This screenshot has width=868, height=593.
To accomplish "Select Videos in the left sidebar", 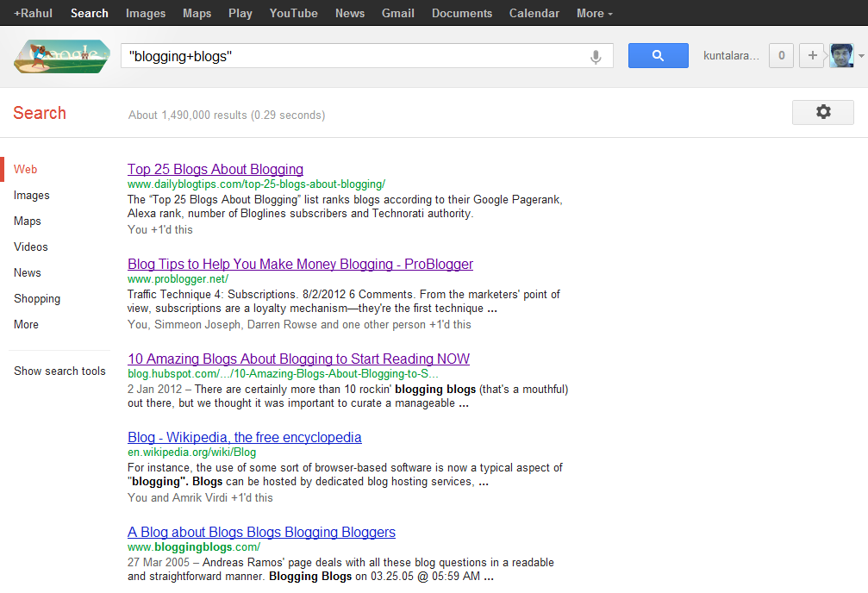I will tap(30, 247).
